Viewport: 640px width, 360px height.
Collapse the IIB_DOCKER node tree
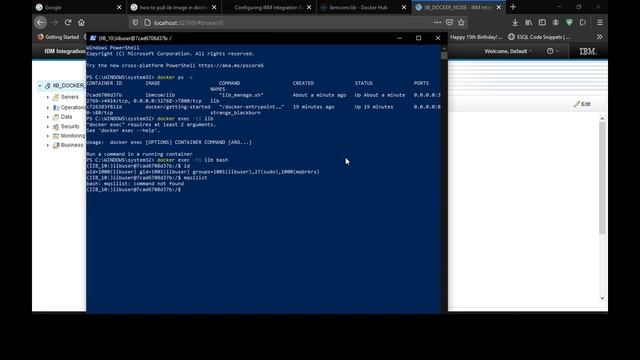(x=40, y=86)
